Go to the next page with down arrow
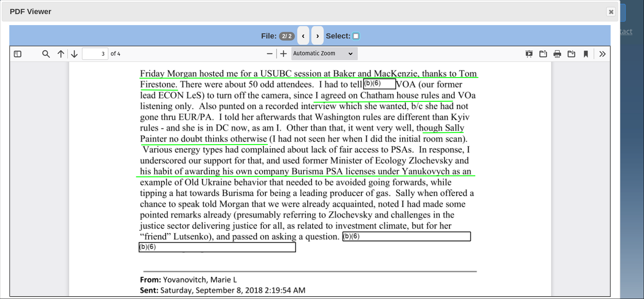This screenshot has height=299, width=644. 74,54
